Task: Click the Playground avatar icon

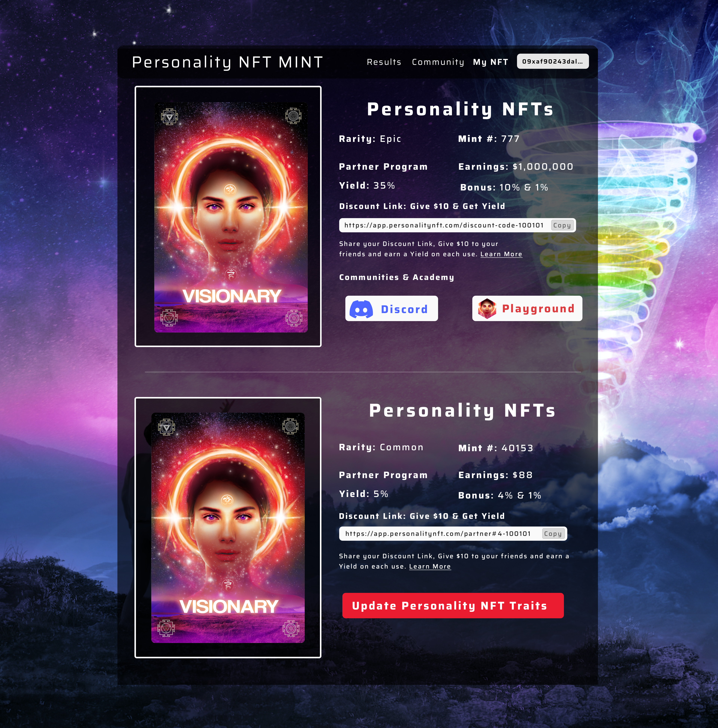Action: [x=487, y=308]
